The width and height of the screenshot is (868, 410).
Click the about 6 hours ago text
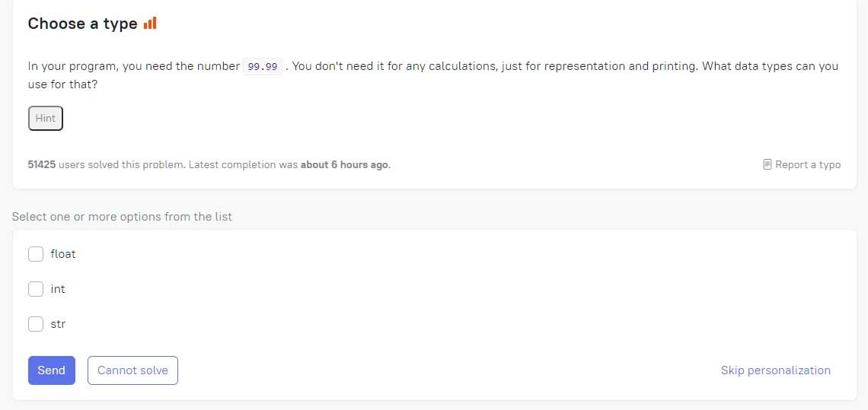tap(346, 164)
